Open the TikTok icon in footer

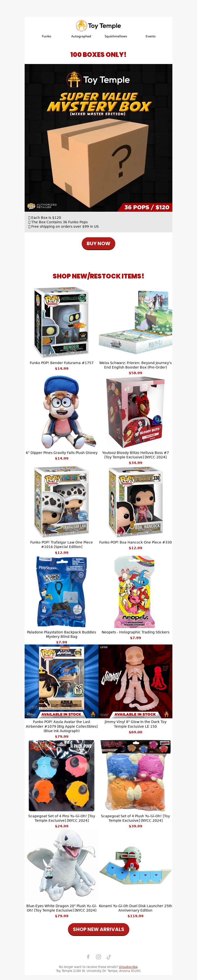tap(109, 956)
